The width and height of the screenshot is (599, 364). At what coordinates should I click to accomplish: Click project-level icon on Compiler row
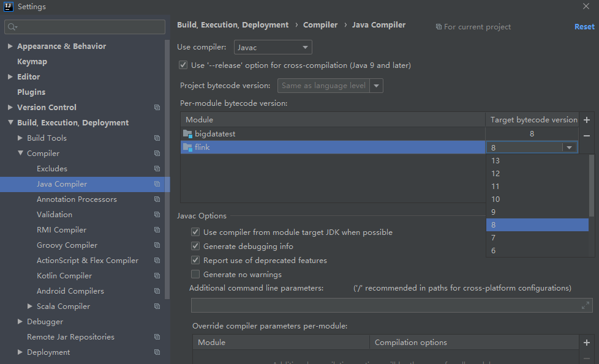coord(157,154)
